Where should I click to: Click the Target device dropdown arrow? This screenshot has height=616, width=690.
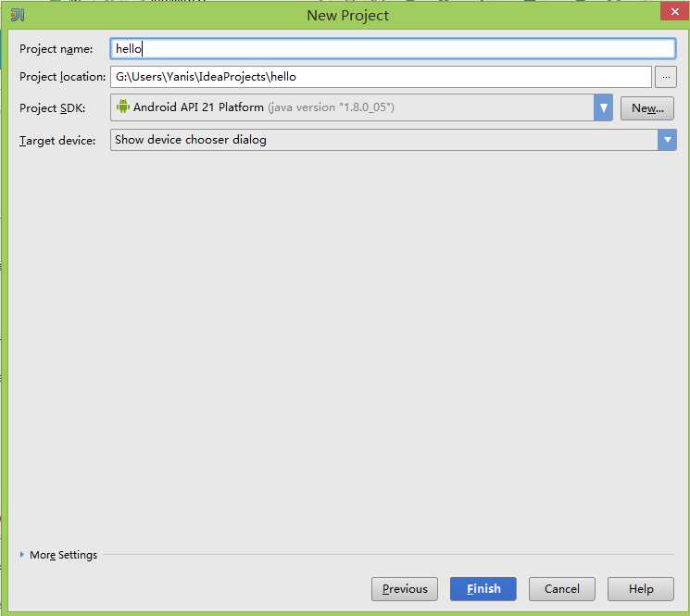(667, 140)
